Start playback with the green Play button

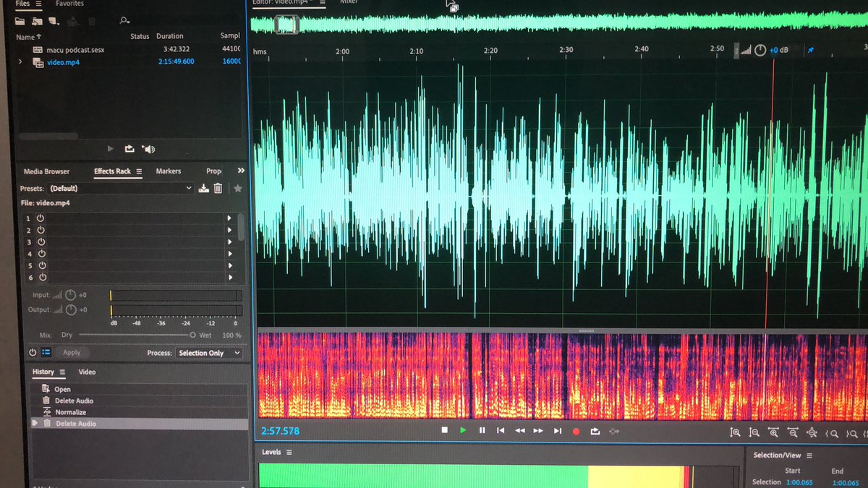(463, 430)
